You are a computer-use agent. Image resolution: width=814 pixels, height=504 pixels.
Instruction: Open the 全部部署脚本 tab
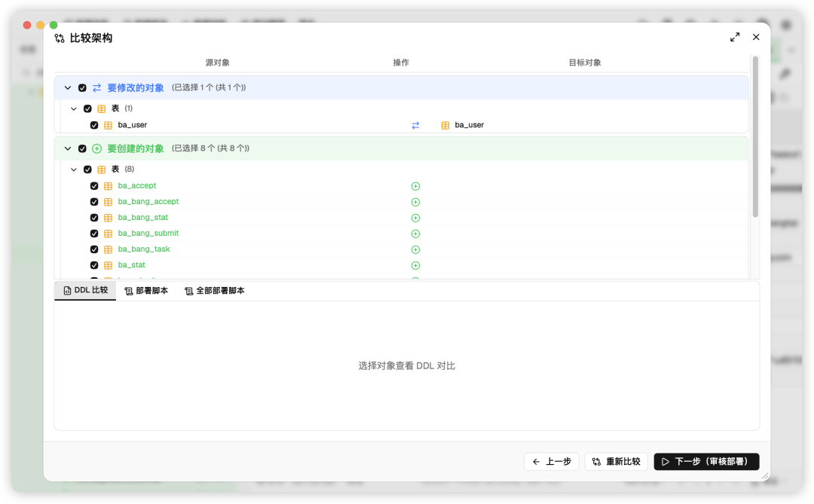click(x=214, y=291)
